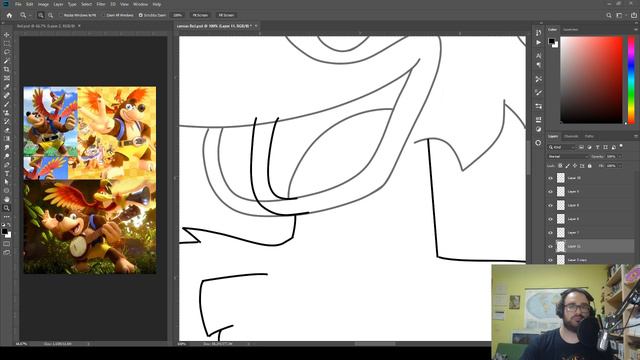The height and width of the screenshot is (360, 640).
Task: Select the Eraser tool
Action: click(x=7, y=130)
